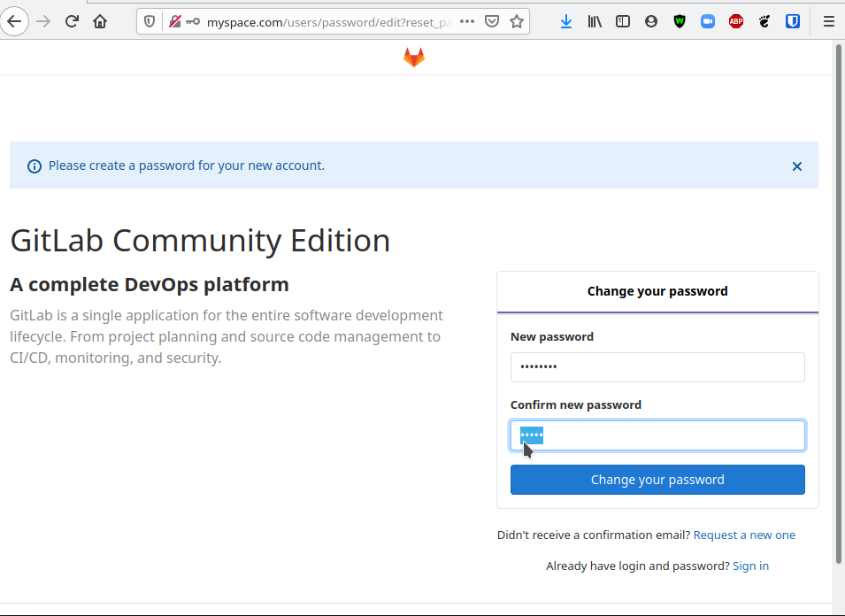
Task: Open the Library bookmarks and history menu
Action: click(x=595, y=21)
